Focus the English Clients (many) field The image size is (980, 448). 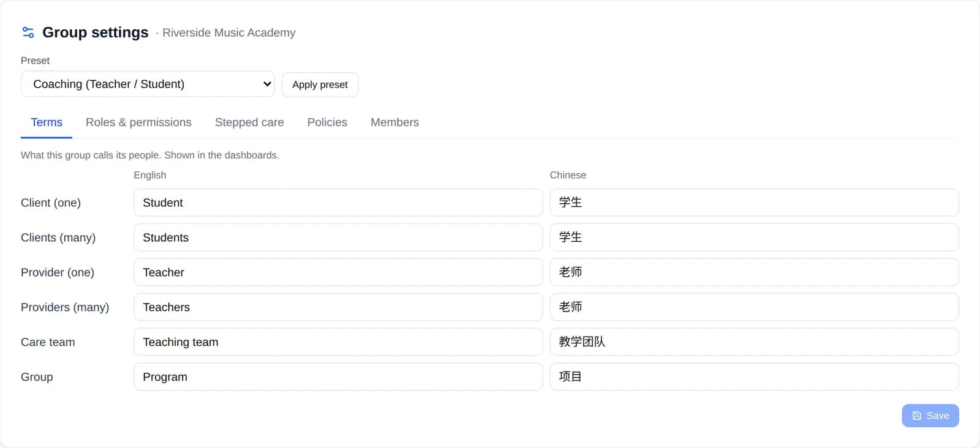[338, 237]
